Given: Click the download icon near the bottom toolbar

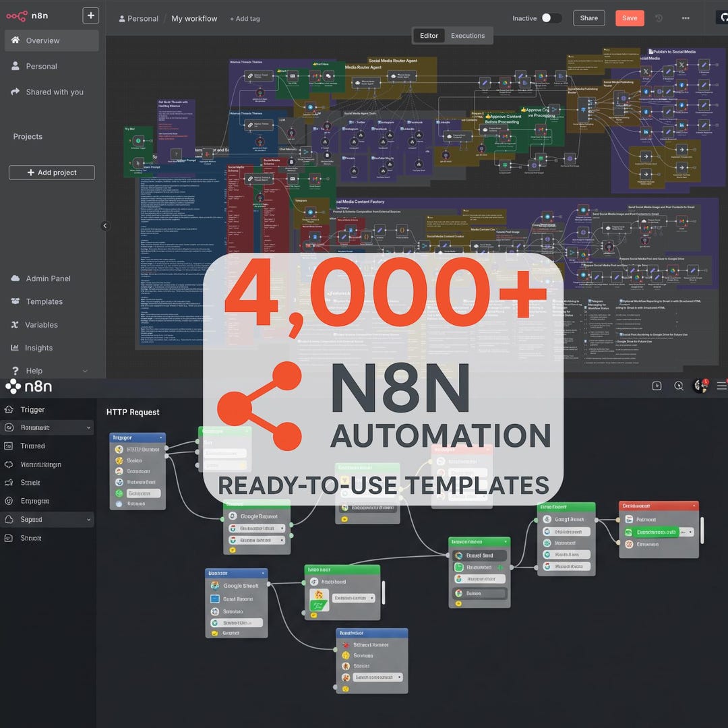Looking at the screenshot, I should (x=657, y=386).
